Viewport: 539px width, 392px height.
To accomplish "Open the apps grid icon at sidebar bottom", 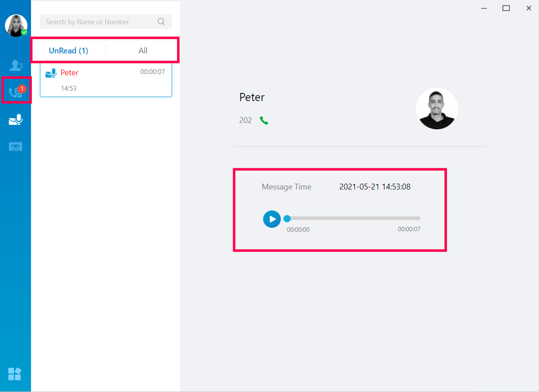I will [x=15, y=374].
